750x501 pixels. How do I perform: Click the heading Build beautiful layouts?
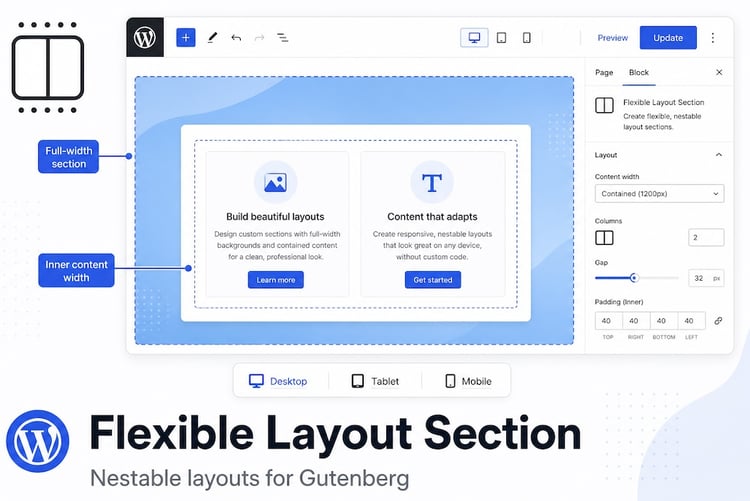(275, 217)
